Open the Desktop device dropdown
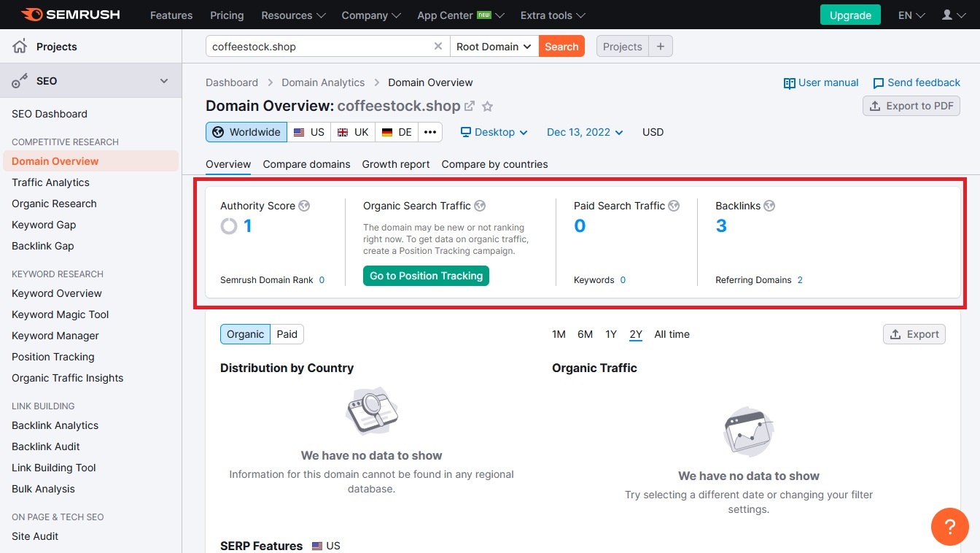The width and height of the screenshot is (980, 553). [494, 132]
